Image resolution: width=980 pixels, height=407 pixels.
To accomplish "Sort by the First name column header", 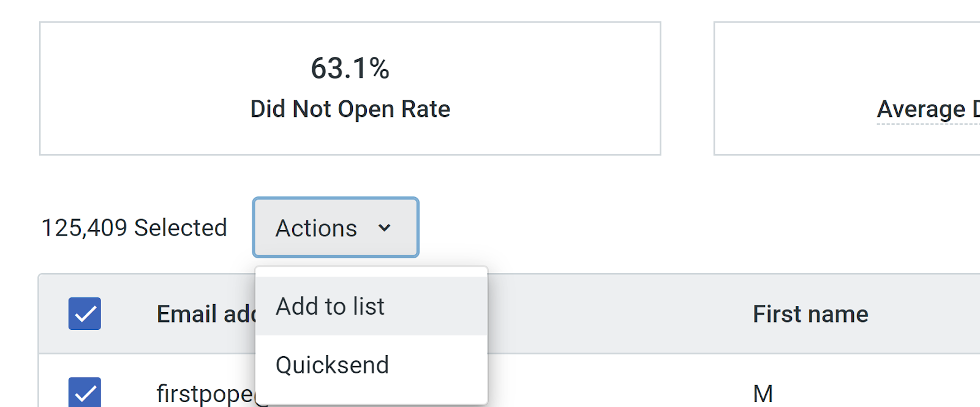I will tap(810, 314).
